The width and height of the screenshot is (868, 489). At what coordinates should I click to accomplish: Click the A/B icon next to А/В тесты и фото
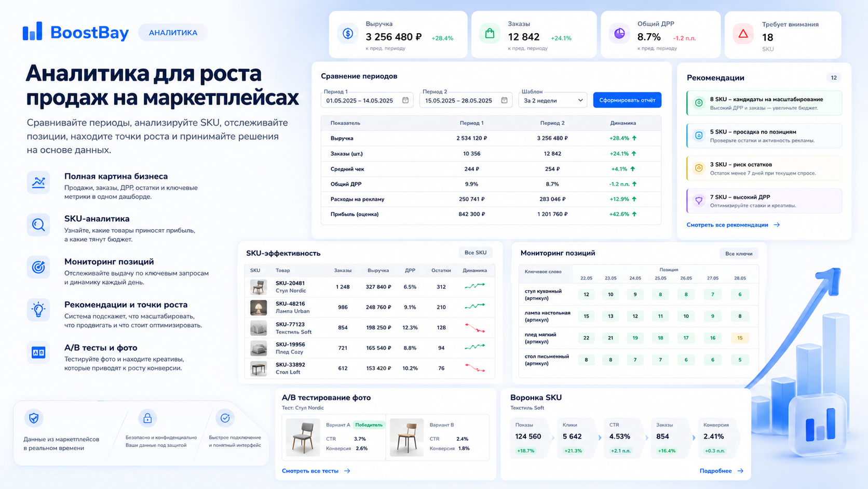[38, 352]
